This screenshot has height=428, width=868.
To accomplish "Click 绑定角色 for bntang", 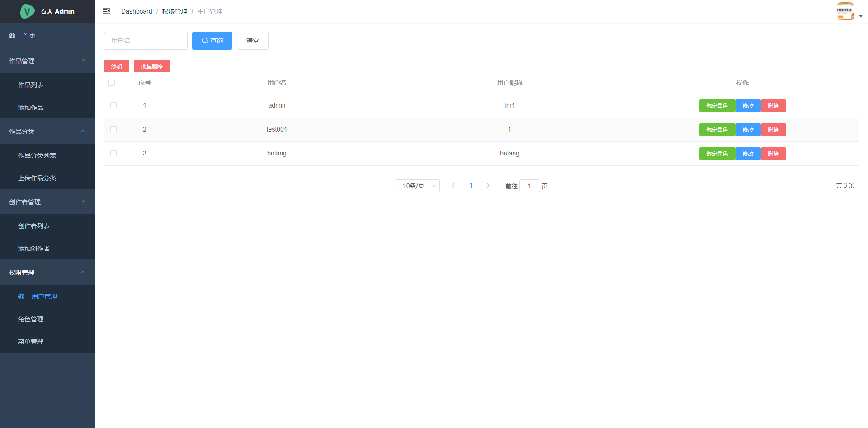I will (x=717, y=154).
